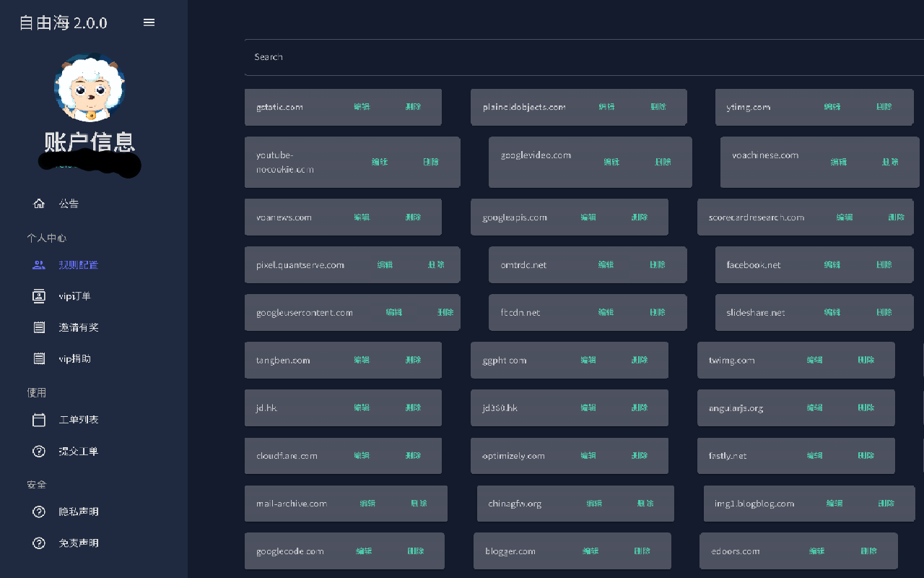Delete the twimg.com rule

point(866,360)
